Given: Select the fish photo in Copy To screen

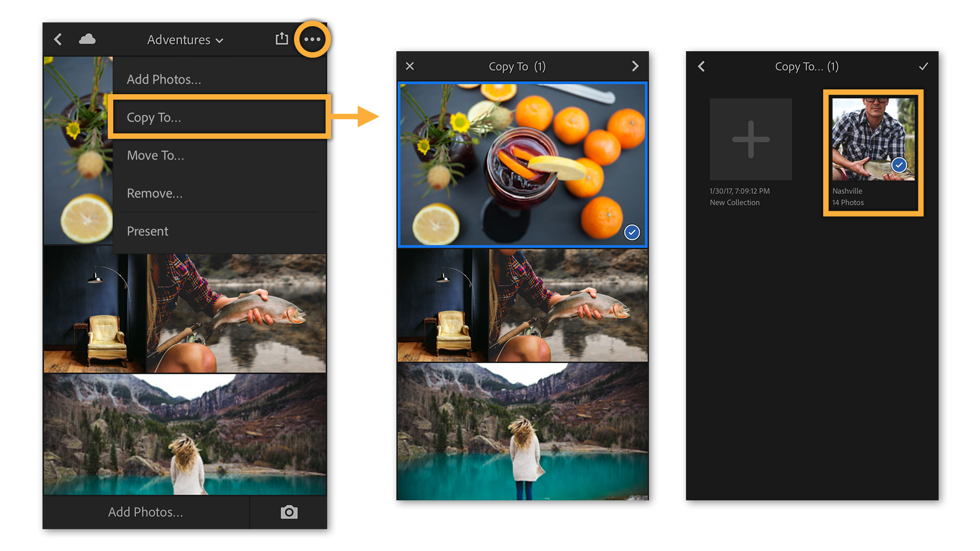Looking at the screenshot, I should click(568, 305).
